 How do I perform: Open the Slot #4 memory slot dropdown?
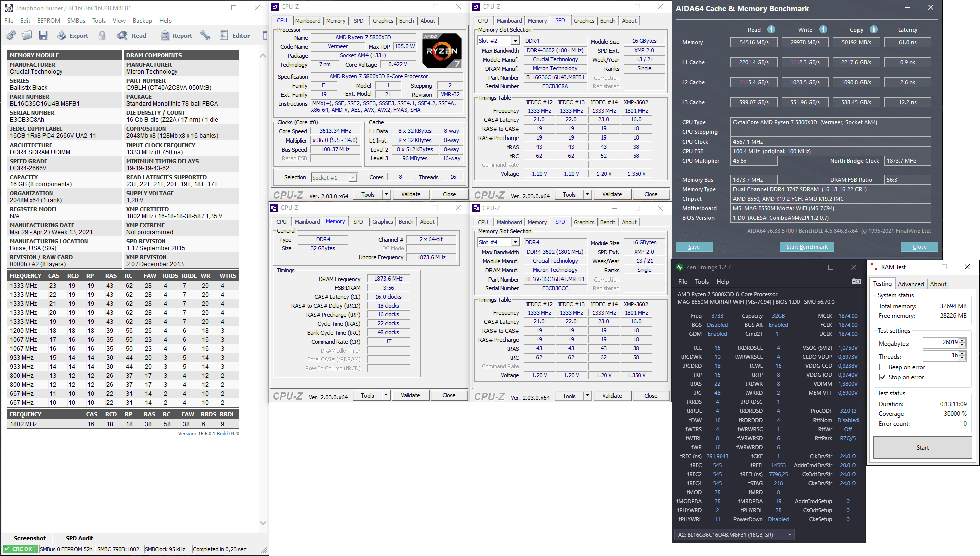515,242
